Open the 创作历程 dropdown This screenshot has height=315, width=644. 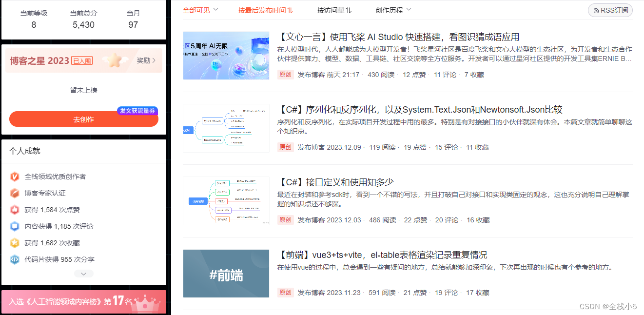(393, 10)
